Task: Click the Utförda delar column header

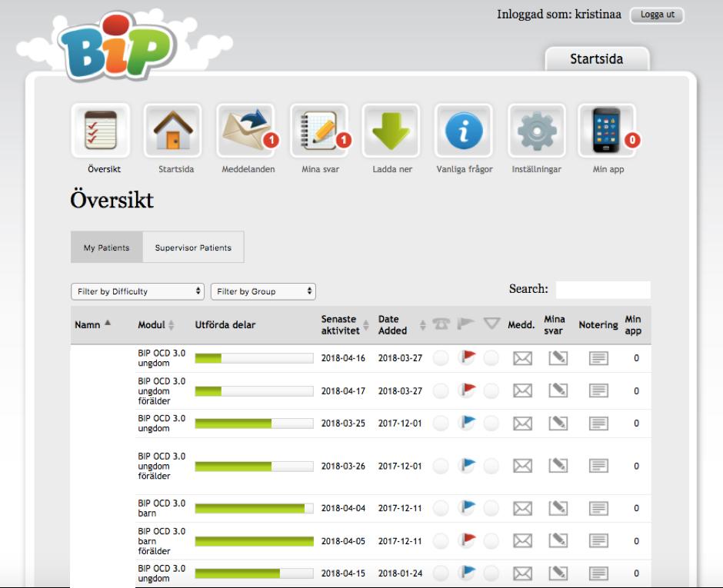Action: click(225, 325)
